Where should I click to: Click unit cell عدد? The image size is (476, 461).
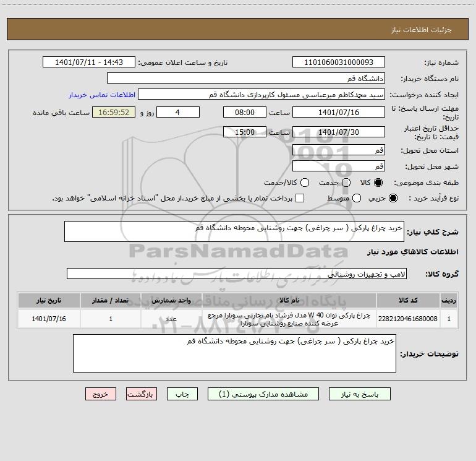coord(171,319)
